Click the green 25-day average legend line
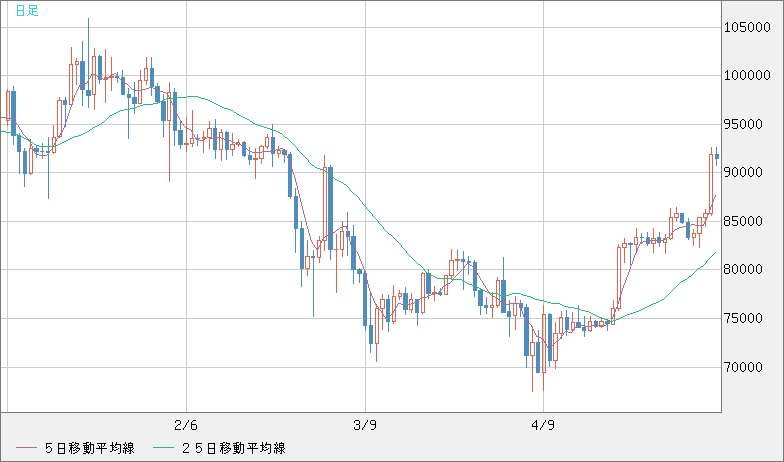This screenshot has width=784, height=462. click(164, 448)
